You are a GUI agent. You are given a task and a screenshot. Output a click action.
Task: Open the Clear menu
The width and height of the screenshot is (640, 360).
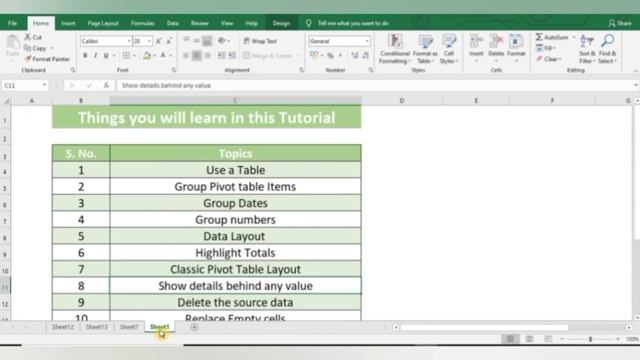(x=548, y=59)
